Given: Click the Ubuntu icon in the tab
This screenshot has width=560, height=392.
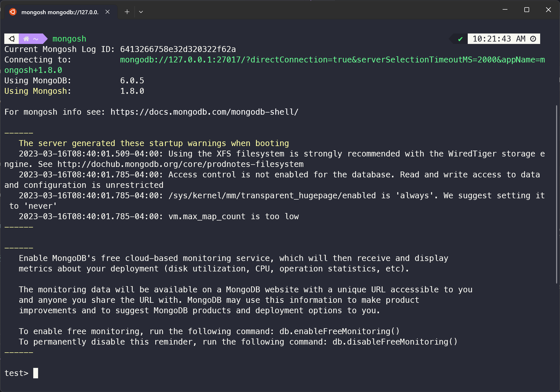Looking at the screenshot, I should [x=13, y=12].
